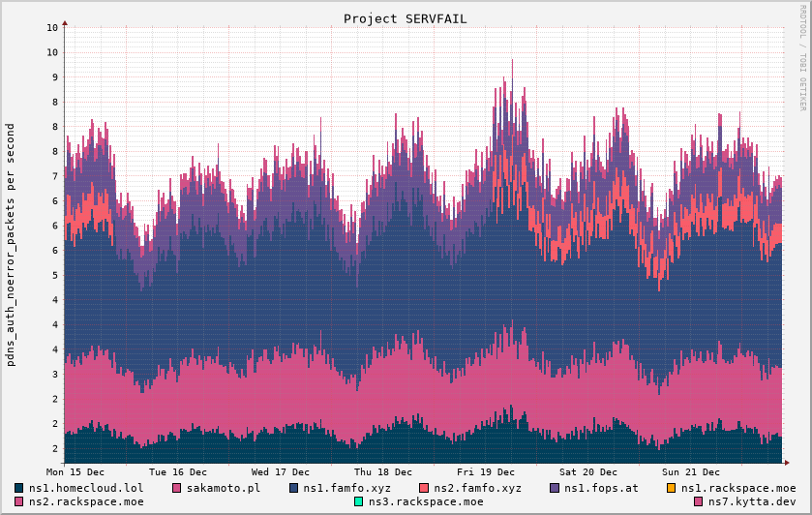Click the ns2.famfo.xyz coral legend swatch

pos(424,488)
